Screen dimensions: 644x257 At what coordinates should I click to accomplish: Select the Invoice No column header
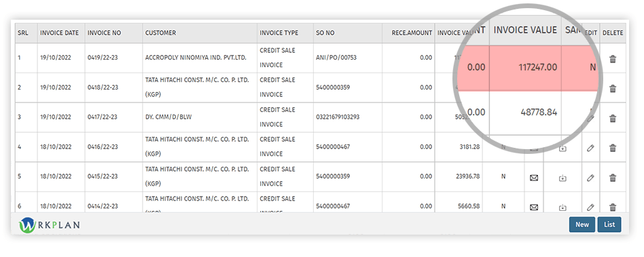pos(105,33)
